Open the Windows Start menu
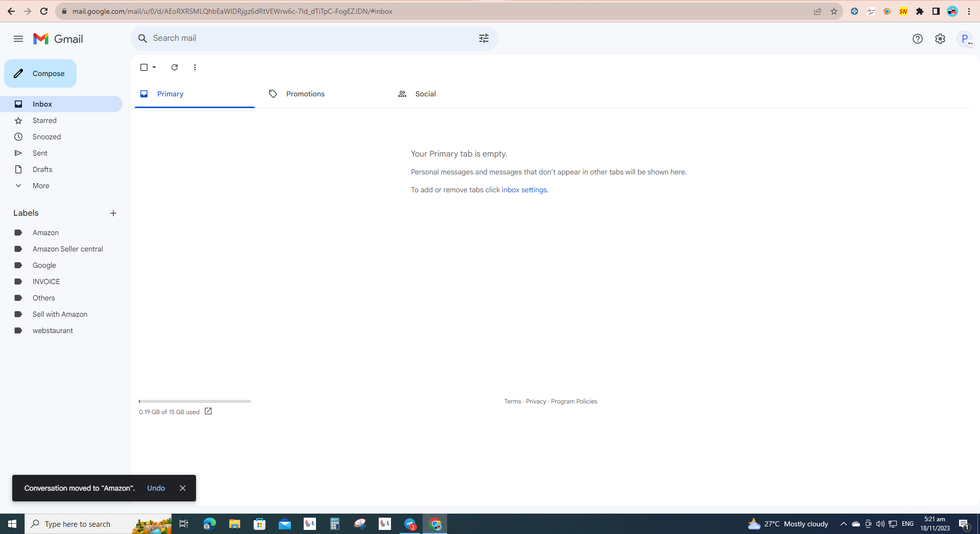This screenshot has height=534, width=980. coord(12,524)
